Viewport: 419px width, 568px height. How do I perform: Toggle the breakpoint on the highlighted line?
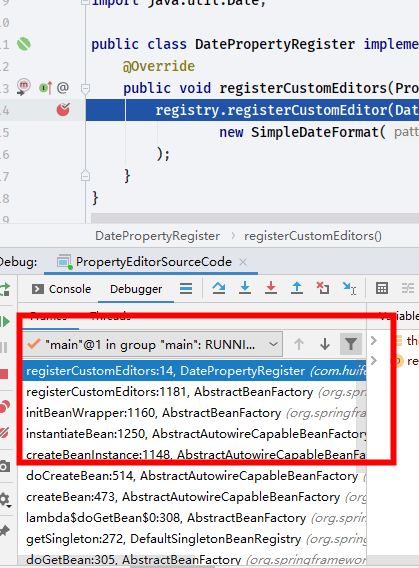[63, 110]
